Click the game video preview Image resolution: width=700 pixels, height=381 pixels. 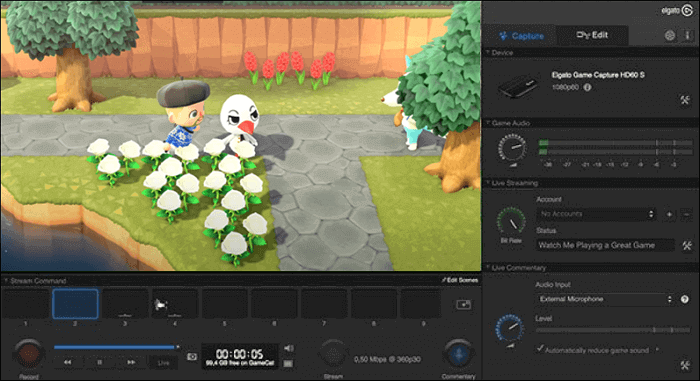(241, 136)
